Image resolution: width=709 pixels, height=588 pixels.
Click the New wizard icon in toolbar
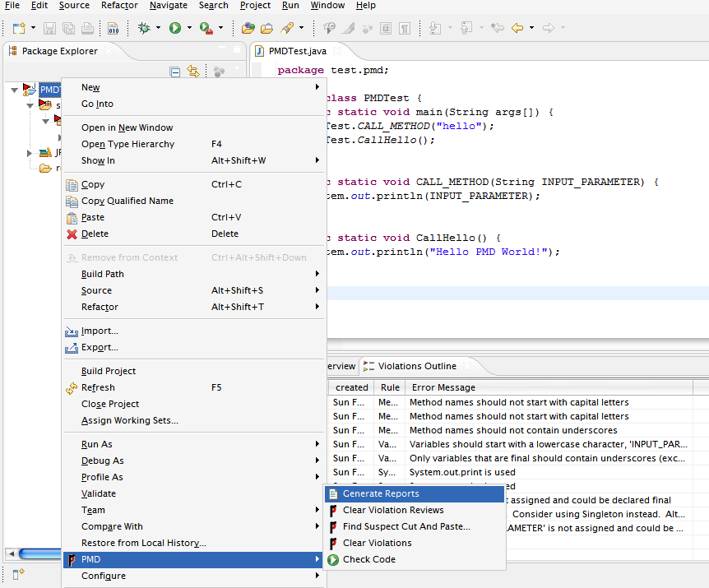18,28
